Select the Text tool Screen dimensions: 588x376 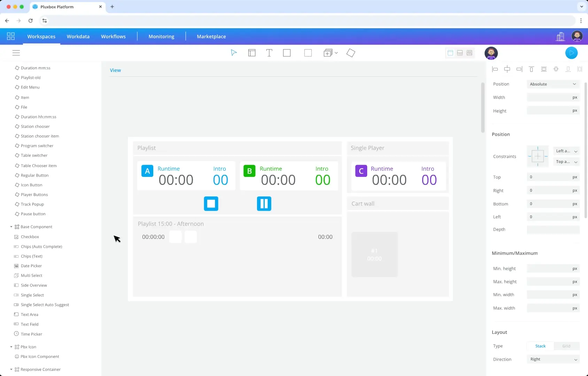[x=269, y=53]
